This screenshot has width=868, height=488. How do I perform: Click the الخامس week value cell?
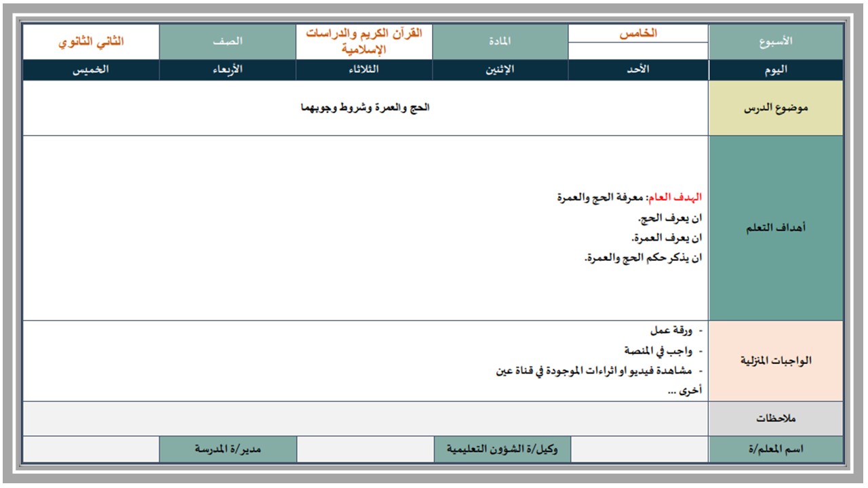pyautogui.click(x=638, y=34)
